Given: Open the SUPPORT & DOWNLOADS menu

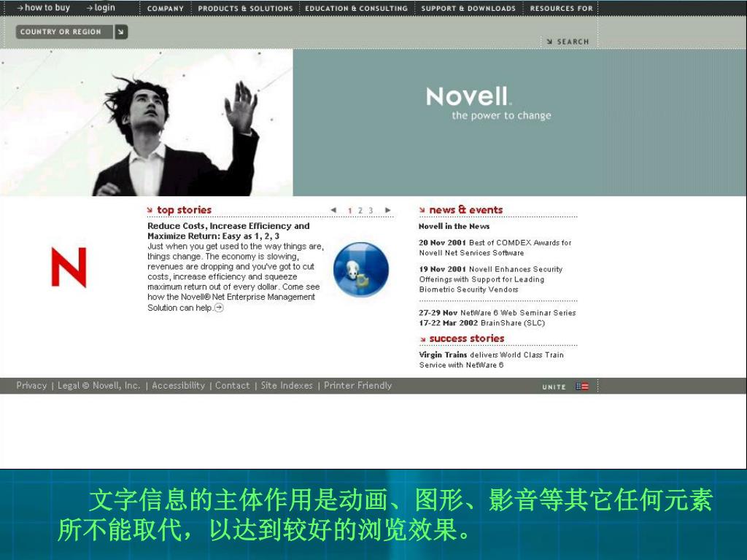Looking at the screenshot, I should (x=468, y=9).
